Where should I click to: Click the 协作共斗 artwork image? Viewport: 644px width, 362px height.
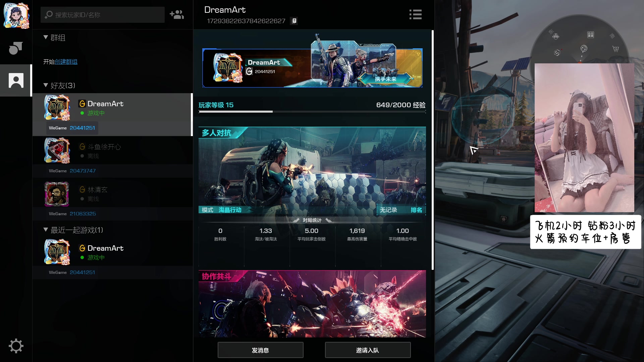pos(312,304)
